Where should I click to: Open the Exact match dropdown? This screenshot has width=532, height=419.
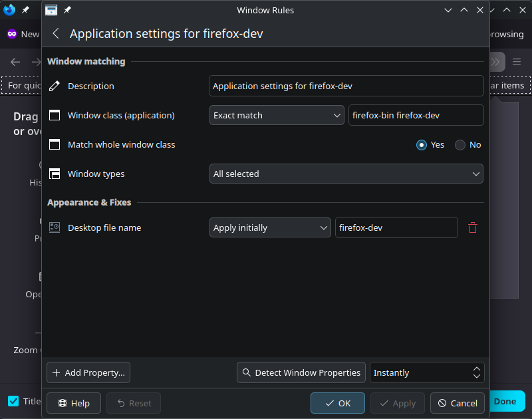(277, 115)
